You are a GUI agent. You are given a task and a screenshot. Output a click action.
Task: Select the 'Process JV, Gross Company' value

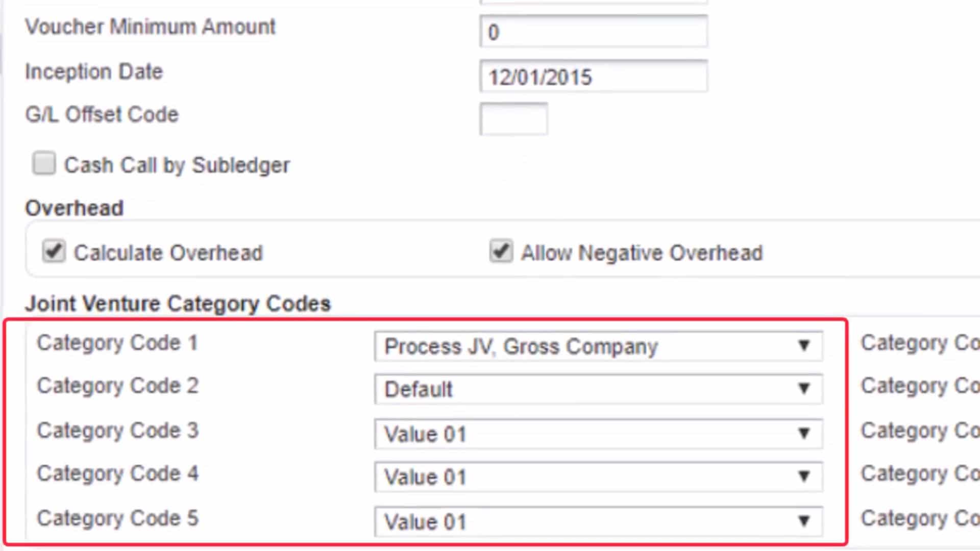pyautogui.click(x=521, y=346)
